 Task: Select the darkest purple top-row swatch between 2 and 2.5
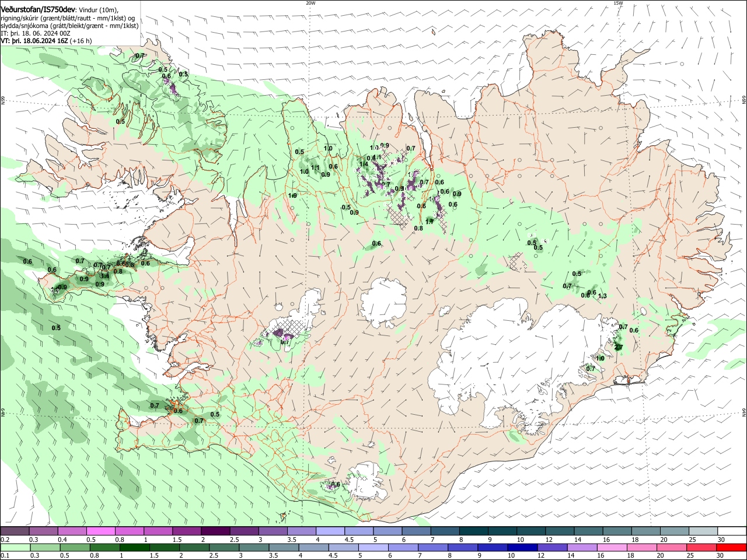(215, 531)
